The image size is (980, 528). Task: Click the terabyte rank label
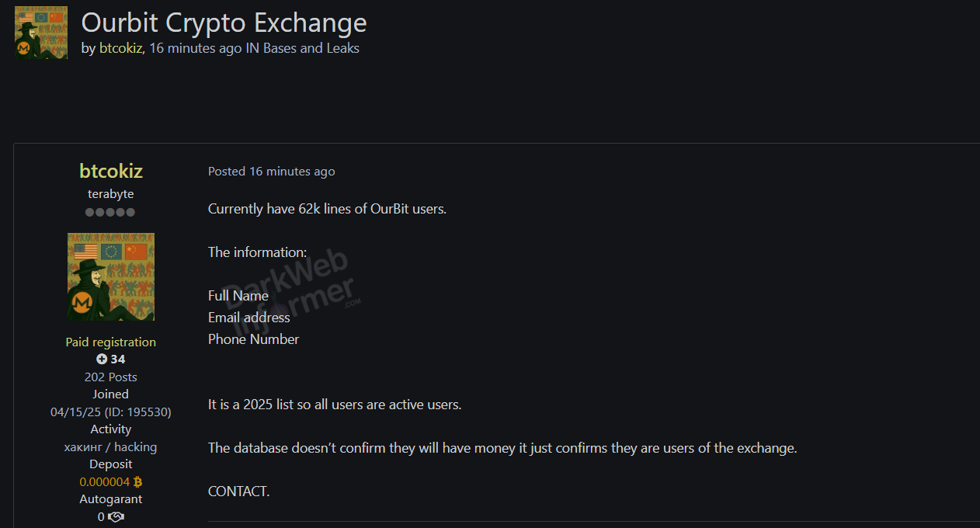[x=111, y=194]
